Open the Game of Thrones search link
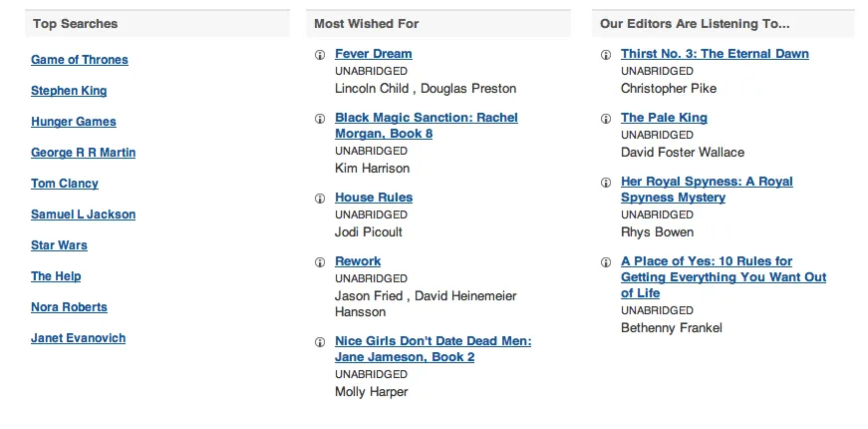This screenshot has height=429, width=868. point(79,60)
